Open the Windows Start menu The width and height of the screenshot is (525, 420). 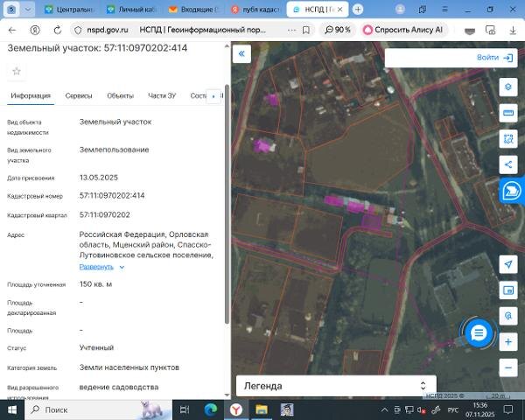click(x=12, y=409)
